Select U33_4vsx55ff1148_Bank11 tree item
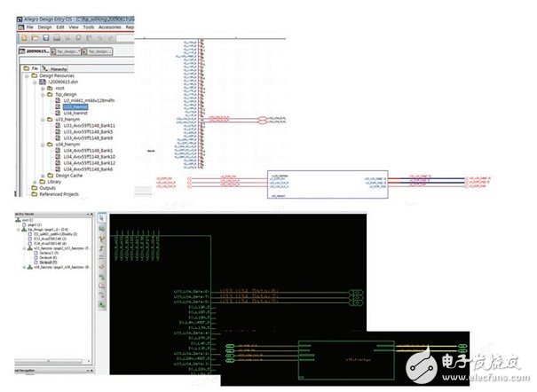This screenshot has height=392, width=537. (90, 125)
